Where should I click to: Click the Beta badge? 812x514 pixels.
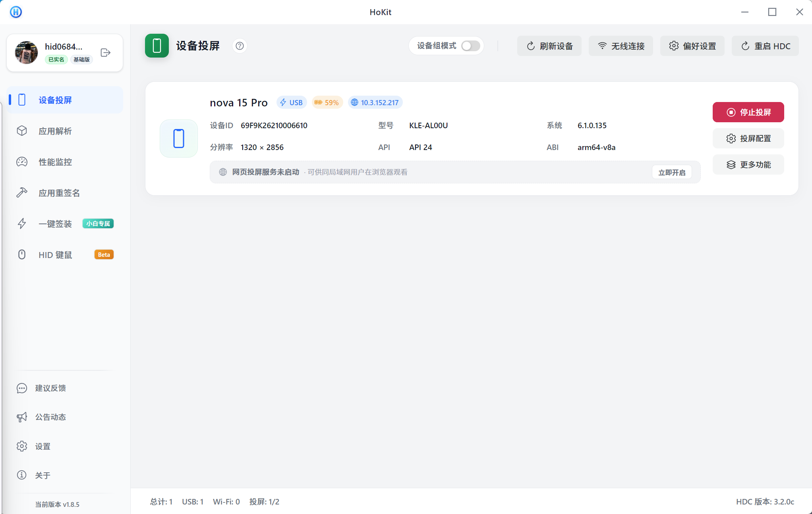coord(104,255)
